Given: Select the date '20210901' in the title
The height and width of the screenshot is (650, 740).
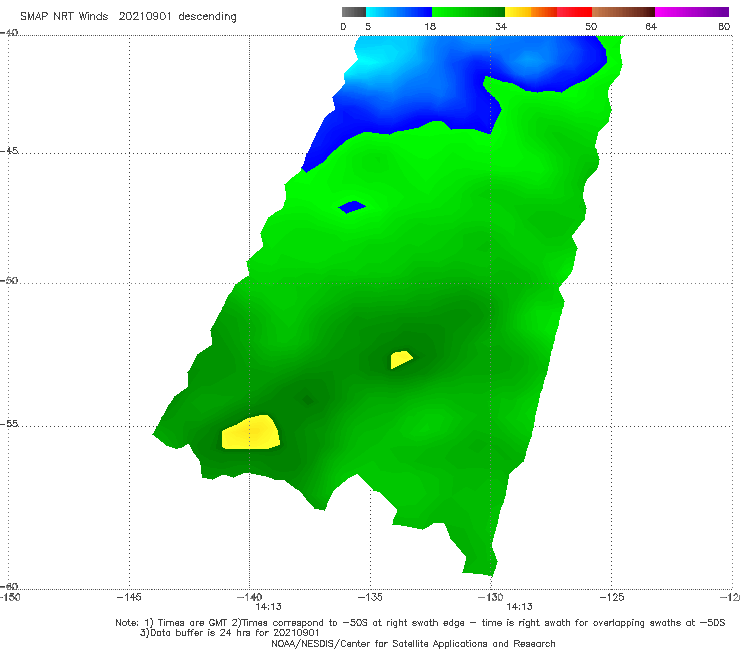Looking at the screenshot, I should (145, 16).
